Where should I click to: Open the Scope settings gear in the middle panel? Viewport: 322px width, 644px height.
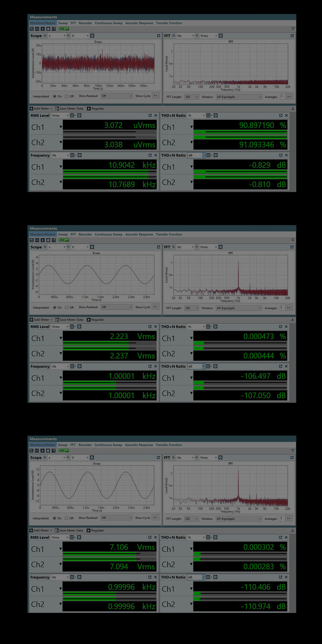point(92,247)
